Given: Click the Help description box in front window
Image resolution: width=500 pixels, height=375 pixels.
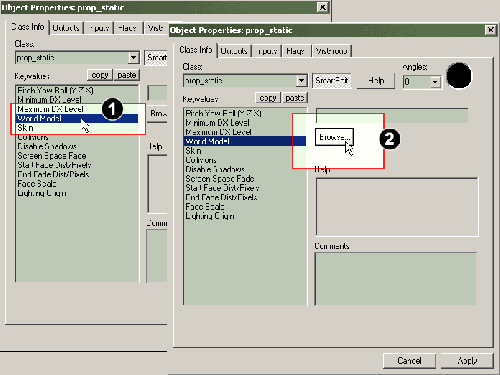Looking at the screenshot, I should point(397,207).
